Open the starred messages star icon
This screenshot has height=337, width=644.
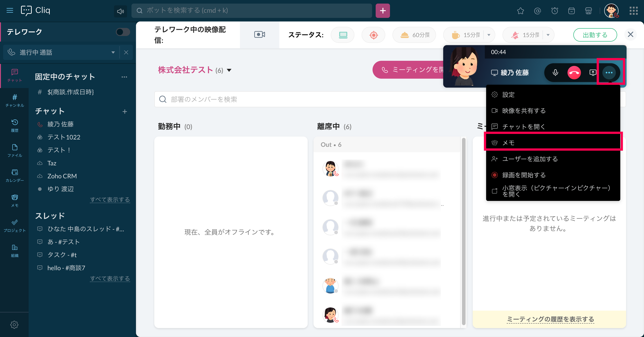click(520, 11)
